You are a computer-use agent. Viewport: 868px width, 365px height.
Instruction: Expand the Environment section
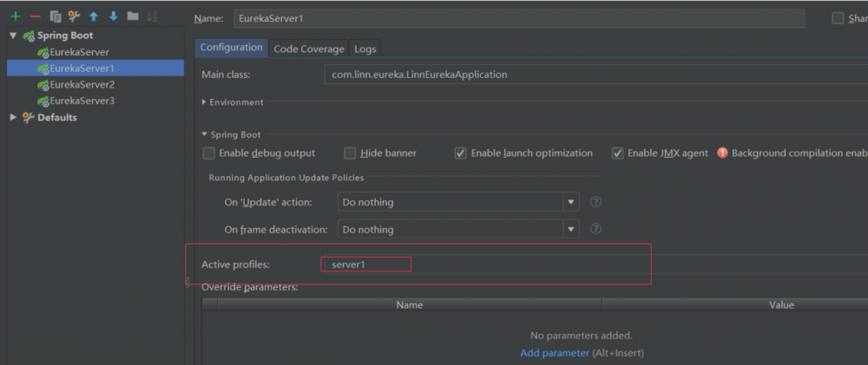coord(204,102)
